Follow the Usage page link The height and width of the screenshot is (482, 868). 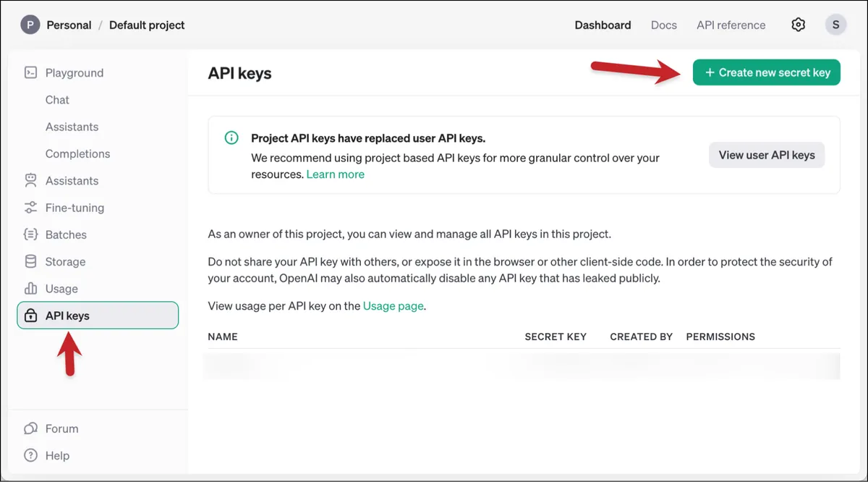pyautogui.click(x=393, y=306)
